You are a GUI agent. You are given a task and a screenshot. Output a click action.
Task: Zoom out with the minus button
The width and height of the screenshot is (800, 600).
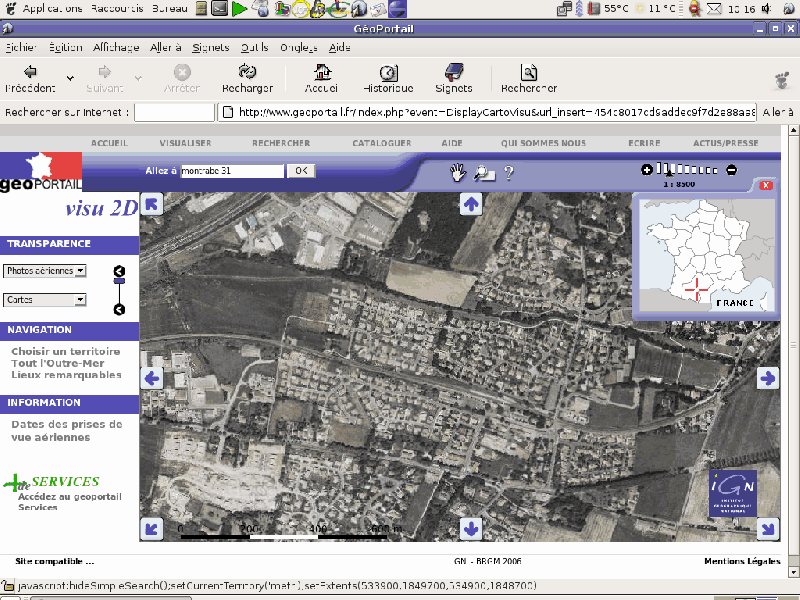[x=731, y=170]
